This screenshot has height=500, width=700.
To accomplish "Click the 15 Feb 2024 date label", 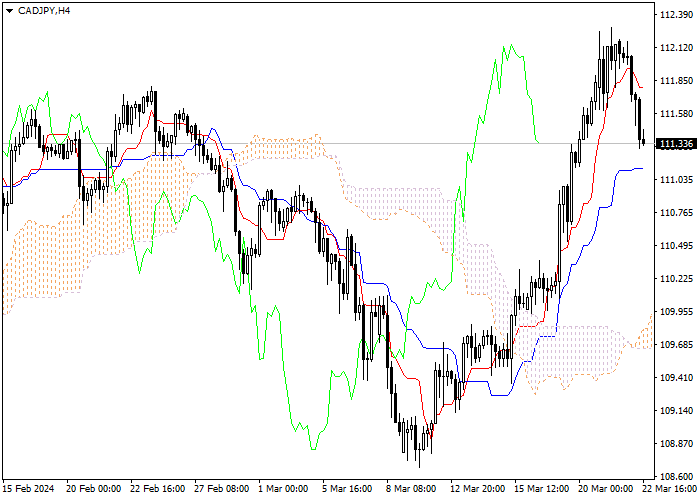I will coord(29,489).
